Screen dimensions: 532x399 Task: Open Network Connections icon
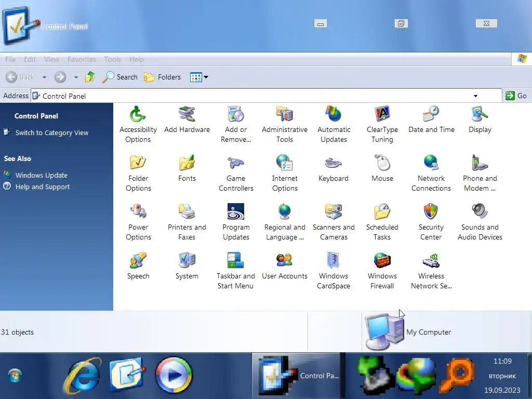pos(431,173)
